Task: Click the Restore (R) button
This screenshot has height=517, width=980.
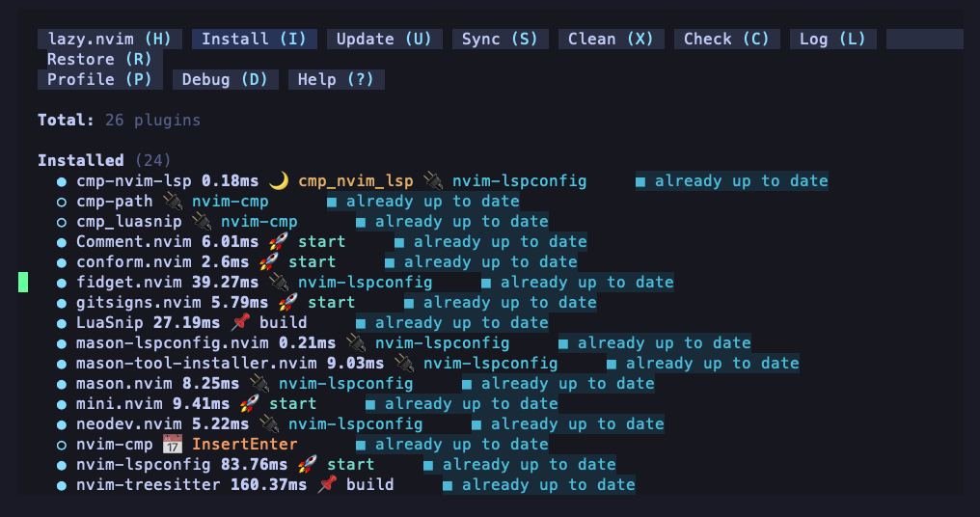Action: 100,60
